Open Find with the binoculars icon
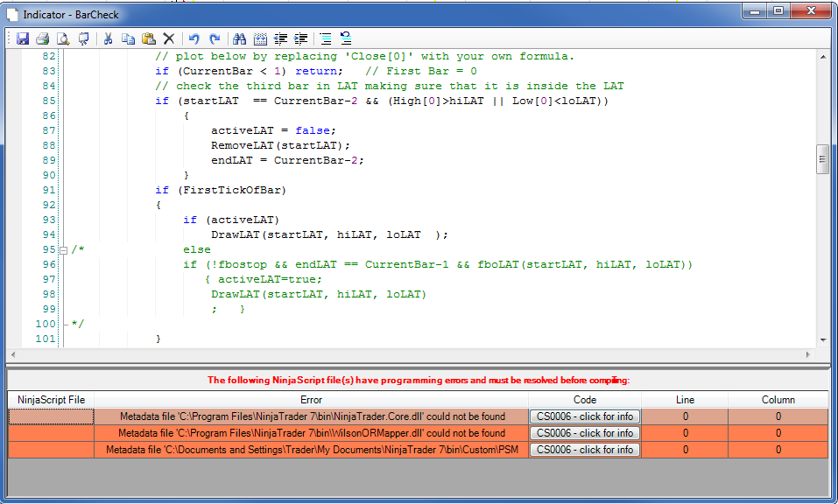Image resolution: width=838 pixels, height=504 pixels. [239, 38]
